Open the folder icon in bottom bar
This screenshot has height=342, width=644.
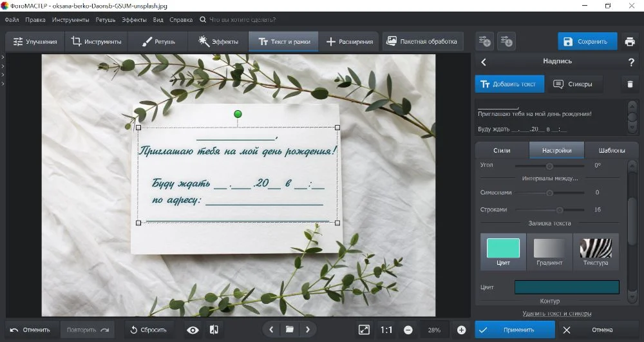coord(290,330)
